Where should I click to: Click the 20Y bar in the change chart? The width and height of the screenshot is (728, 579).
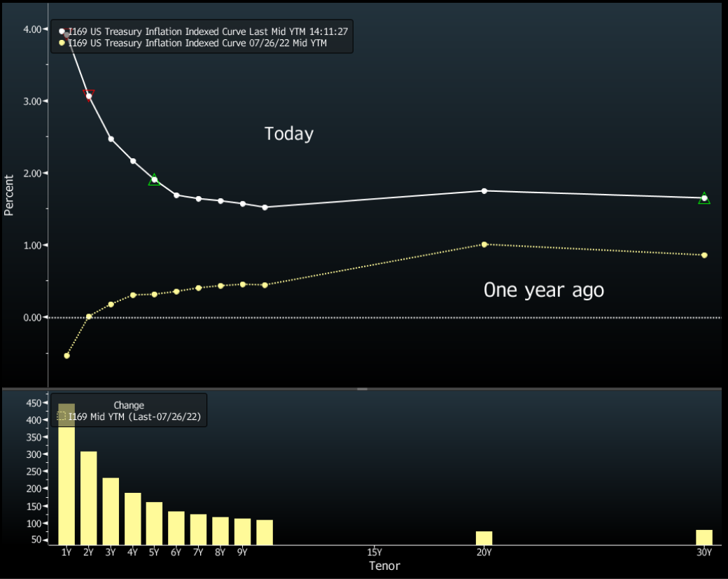click(484, 538)
